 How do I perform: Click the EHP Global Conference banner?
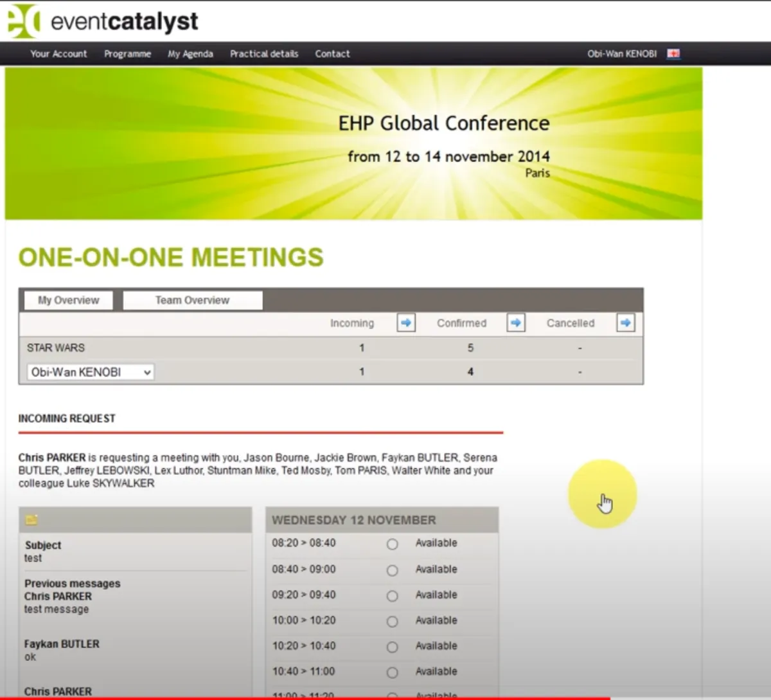(x=353, y=143)
